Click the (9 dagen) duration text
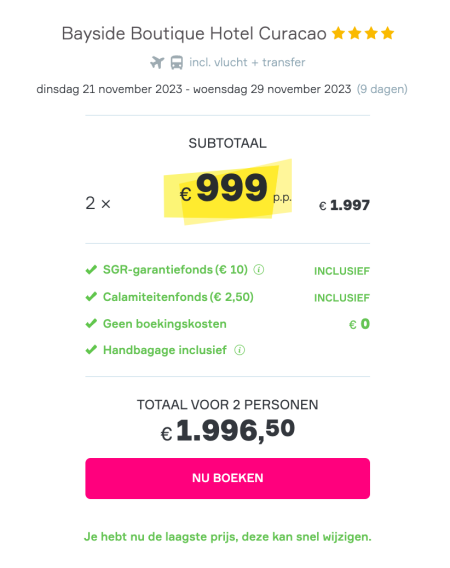Screen dimensions: 450x568 [x=382, y=89]
